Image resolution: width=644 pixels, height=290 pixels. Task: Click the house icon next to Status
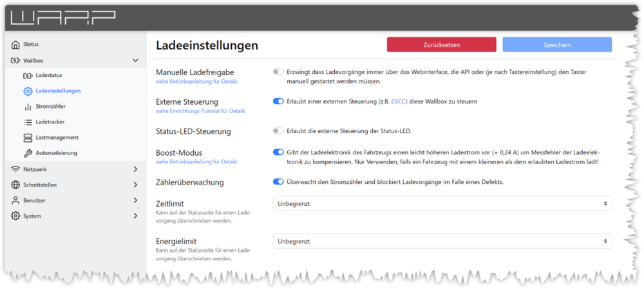15,44
